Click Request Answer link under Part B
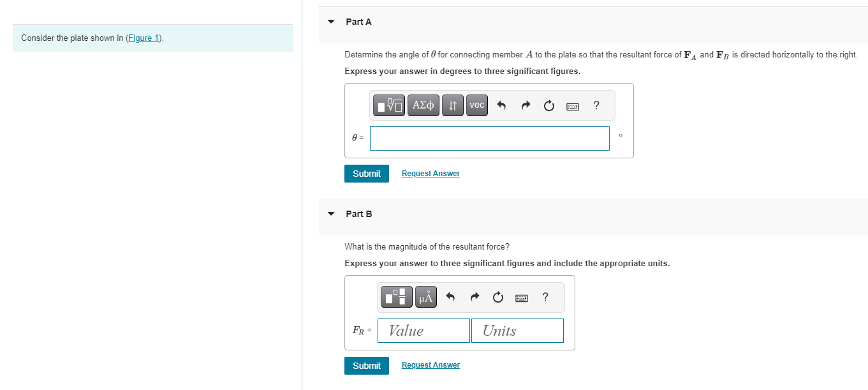868x390 pixels. [430, 365]
